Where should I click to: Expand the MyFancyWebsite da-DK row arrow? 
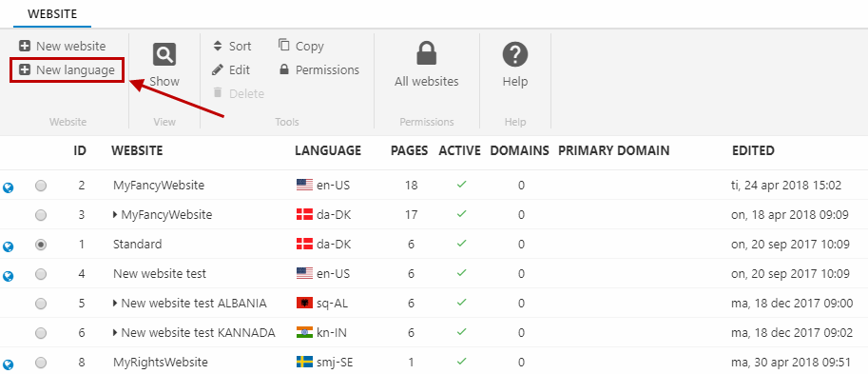point(115,214)
